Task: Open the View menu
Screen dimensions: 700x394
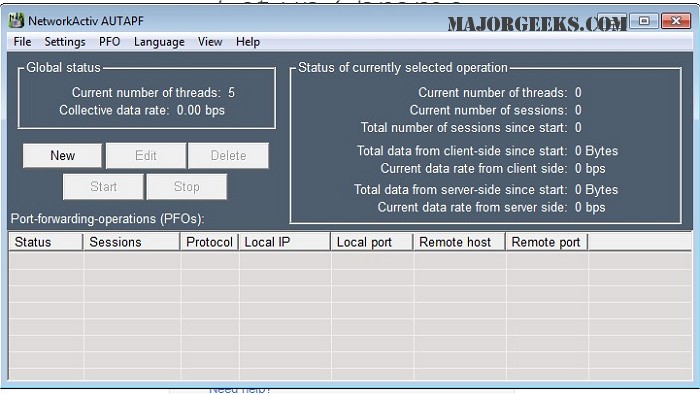Action: pyautogui.click(x=210, y=42)
